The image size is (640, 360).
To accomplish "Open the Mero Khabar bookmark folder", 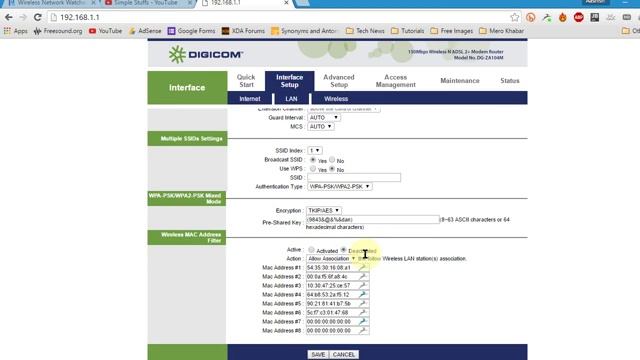I will pos(501,31).
